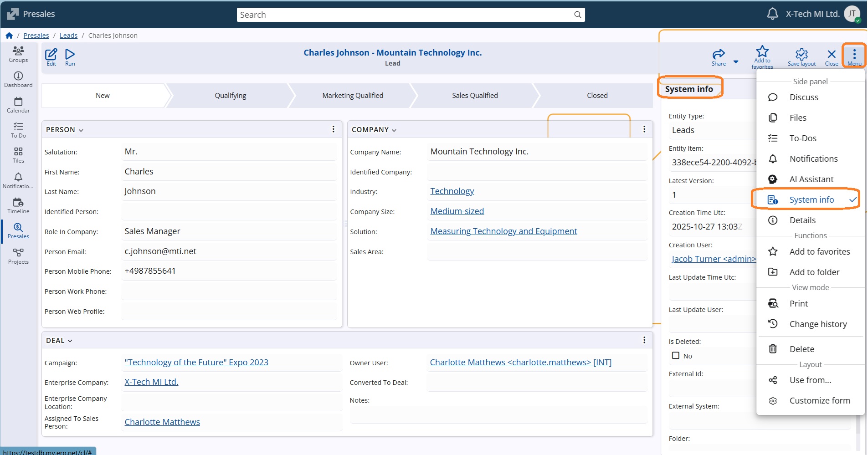Open the Technology industry link

pos(452,191)
